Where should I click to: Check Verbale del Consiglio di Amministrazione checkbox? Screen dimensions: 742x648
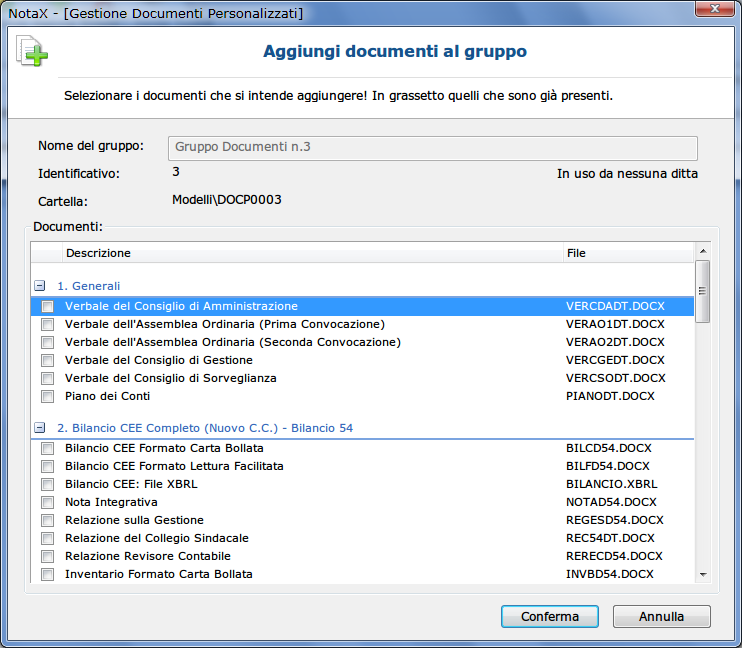click(47, 306)
